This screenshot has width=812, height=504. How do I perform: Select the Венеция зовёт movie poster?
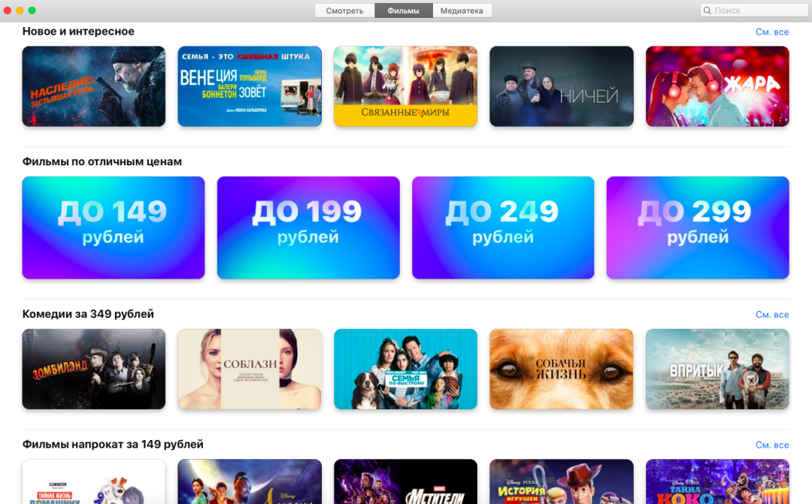point(250,86)
